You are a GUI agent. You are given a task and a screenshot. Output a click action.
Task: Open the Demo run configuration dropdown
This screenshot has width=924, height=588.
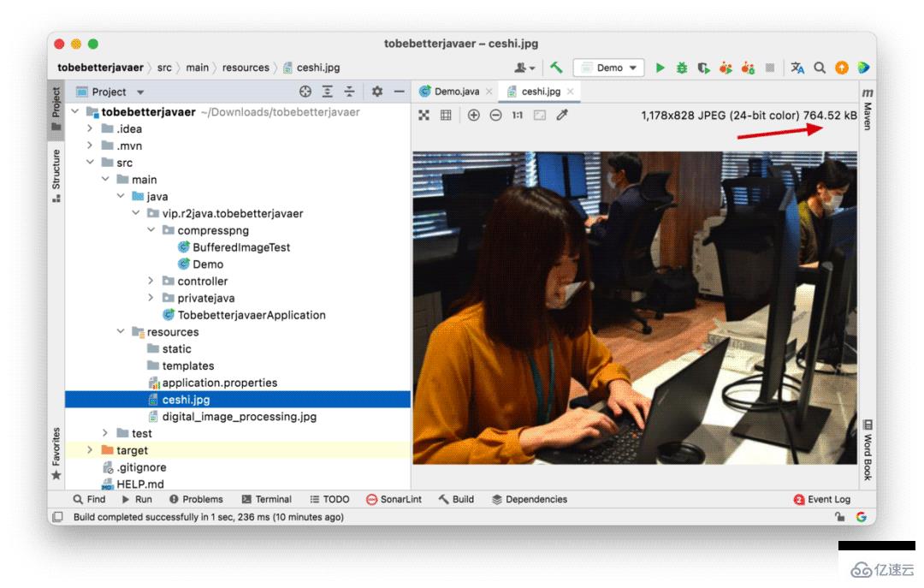(609, 68)
